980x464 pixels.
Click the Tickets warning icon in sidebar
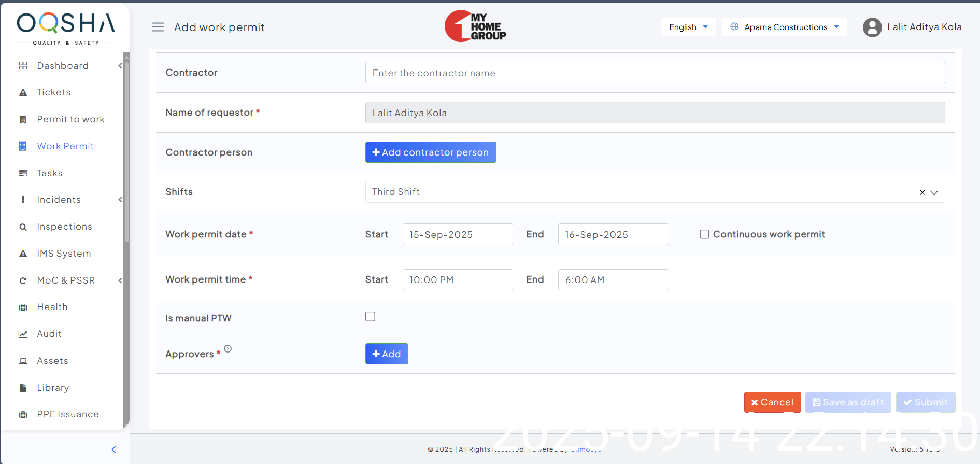[23, 92]
